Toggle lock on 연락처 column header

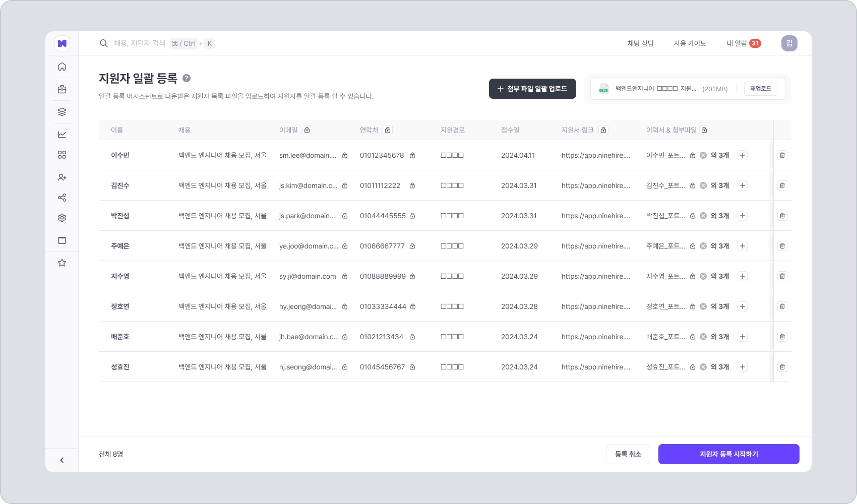[388, 130]
